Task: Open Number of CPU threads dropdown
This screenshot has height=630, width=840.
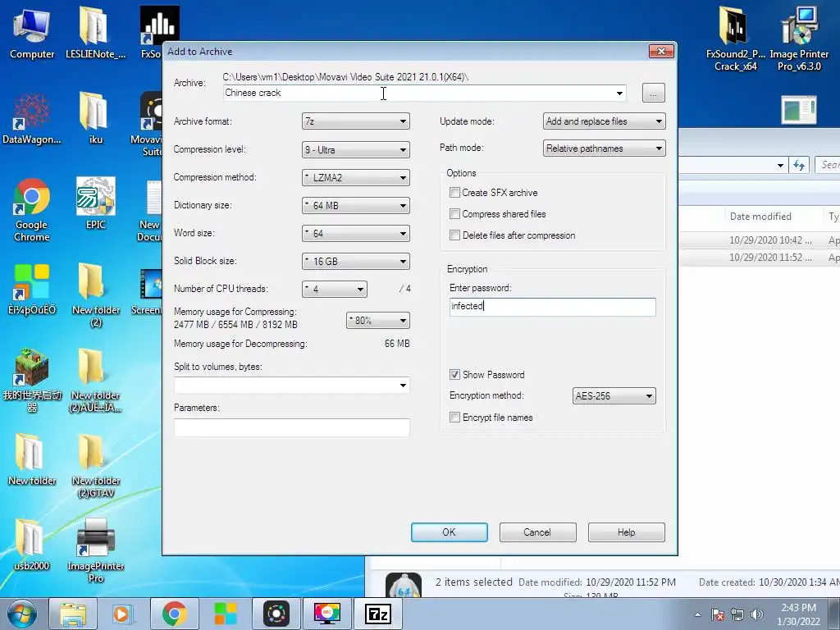Action: pyautogui.click(x=335, y=290)
